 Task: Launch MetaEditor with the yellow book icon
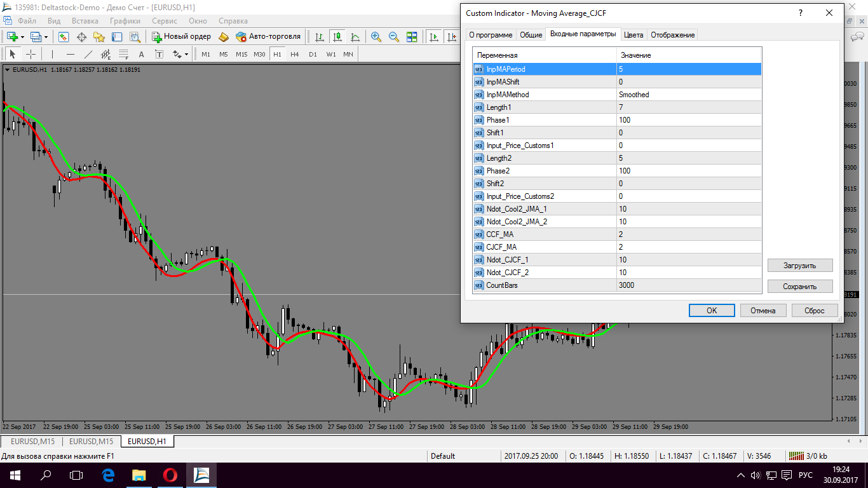[x=223, y=37]
